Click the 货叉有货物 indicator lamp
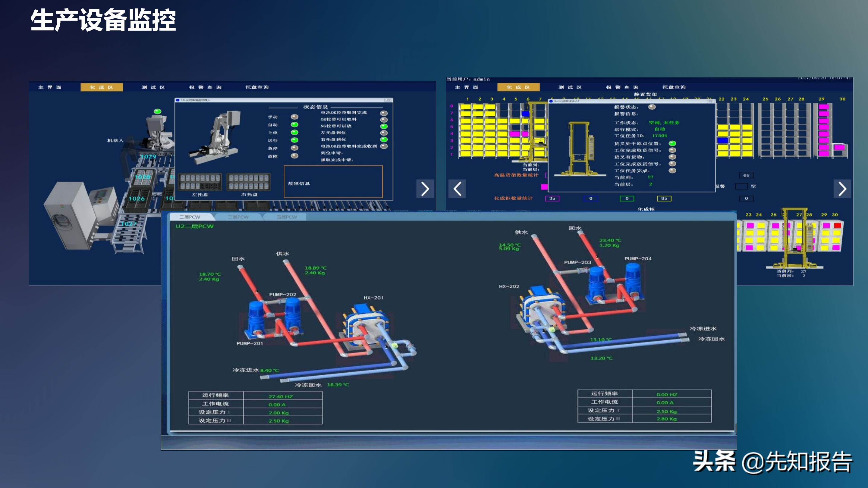Viewport: 868px width, 488px height. pyautogui.click(x=672, y=157)
